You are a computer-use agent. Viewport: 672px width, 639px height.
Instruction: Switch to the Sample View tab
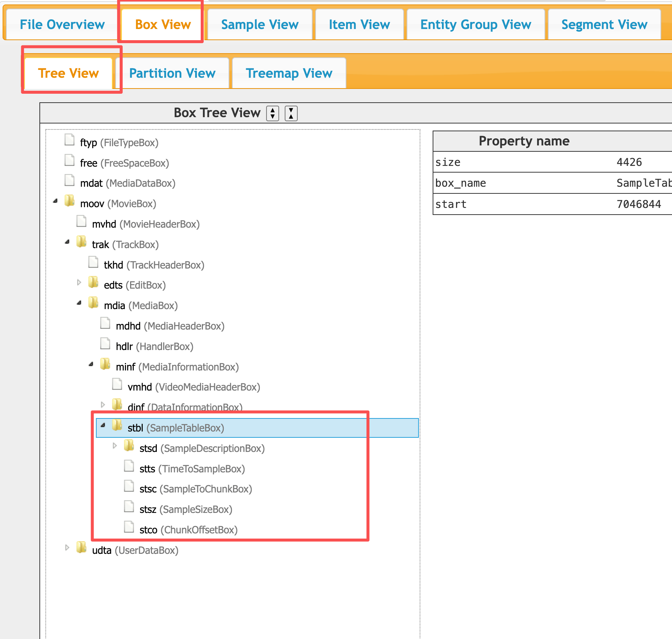click(259, 25)
